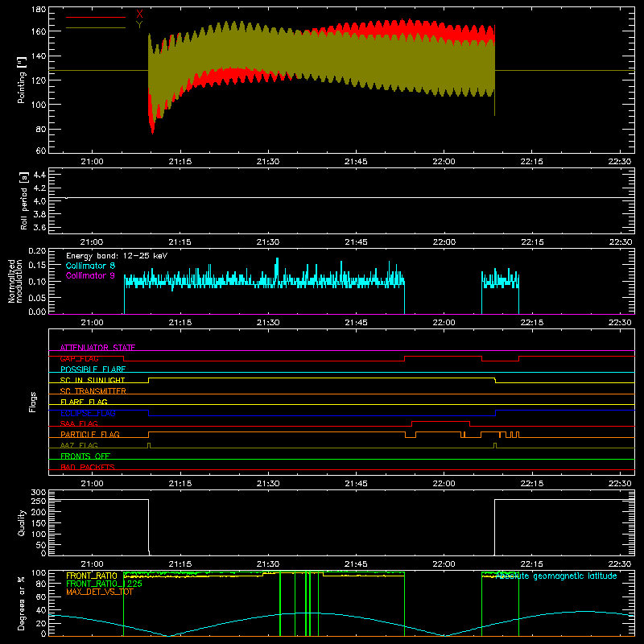Click the 'Normalized modulation' axis title
The height and width of the screenshot is (644, 644).
click(x=15, y=281)
